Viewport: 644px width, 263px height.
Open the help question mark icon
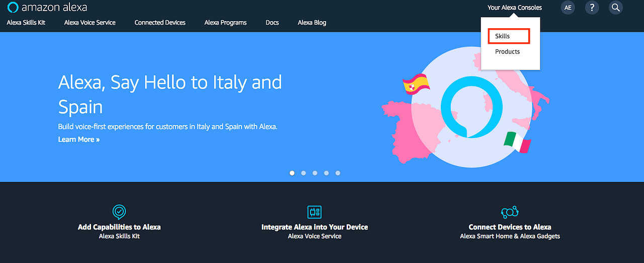592,8
